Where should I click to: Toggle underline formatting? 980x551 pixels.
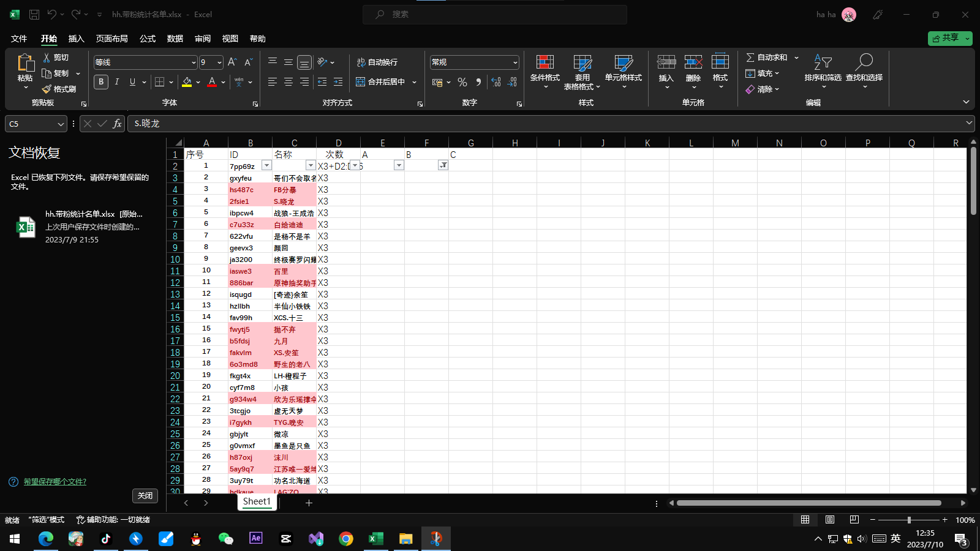point(132,82)
